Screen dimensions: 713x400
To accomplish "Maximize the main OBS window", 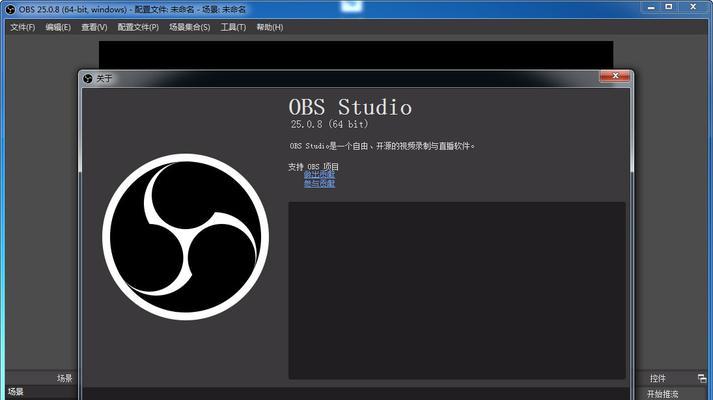I will pyautogui.click(x=668, y=7).
